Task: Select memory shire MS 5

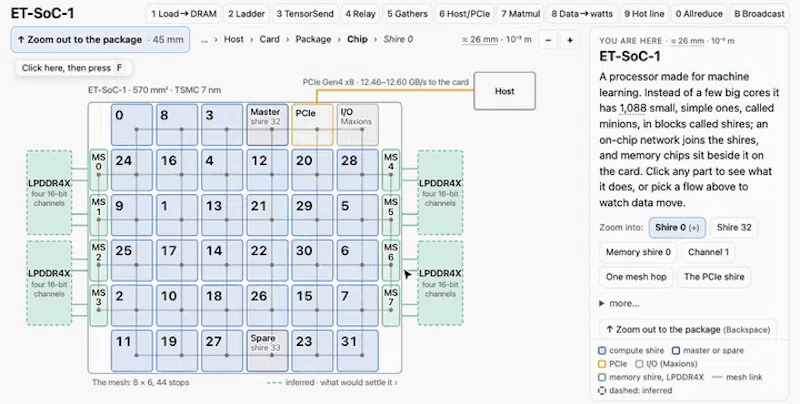Action: (x=391, y=215)
